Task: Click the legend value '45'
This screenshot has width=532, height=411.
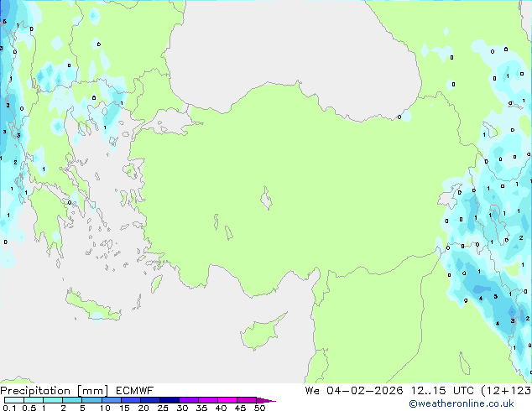Action: pos(240,408)
